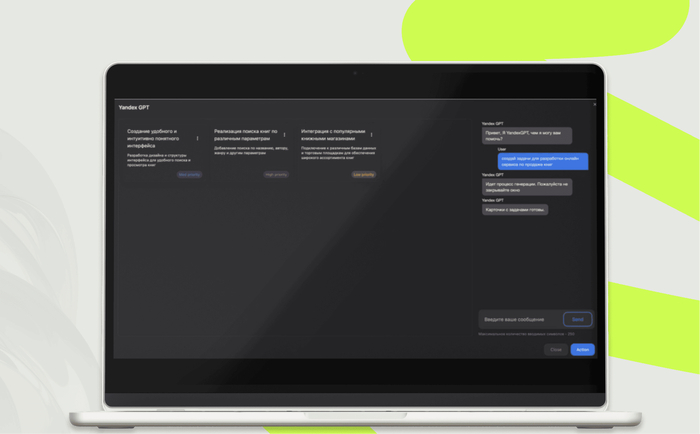Open the three-dot menu on the interface design card

[197, 138]
